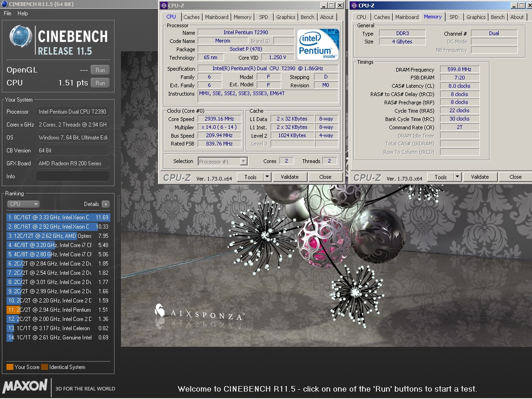This screenshot has width=532, height=399.
Task: Click right CPU-Z title bar icon
Action: pos(354,6)
